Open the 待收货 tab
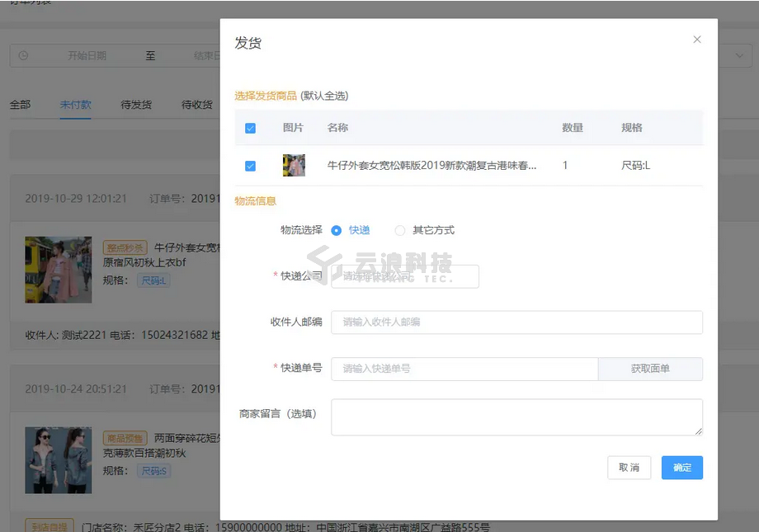This screenshot has width=759, height=532. (x=197, y=105)
